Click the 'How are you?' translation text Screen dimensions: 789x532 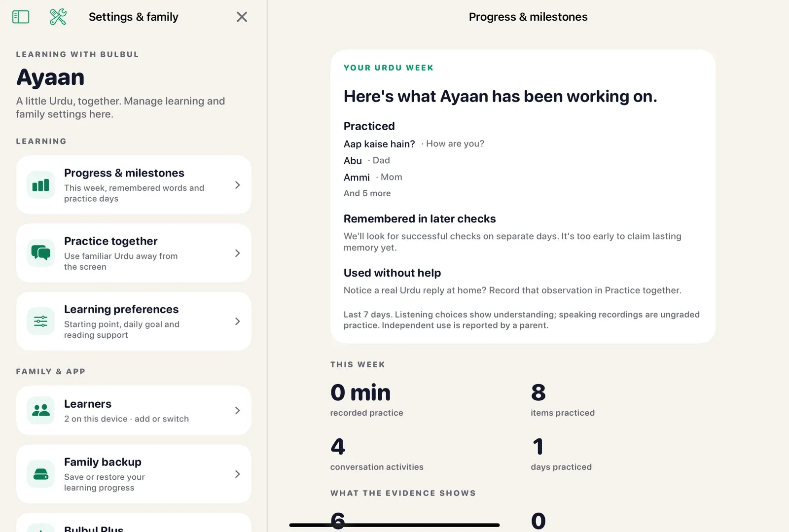pos(455,143)
